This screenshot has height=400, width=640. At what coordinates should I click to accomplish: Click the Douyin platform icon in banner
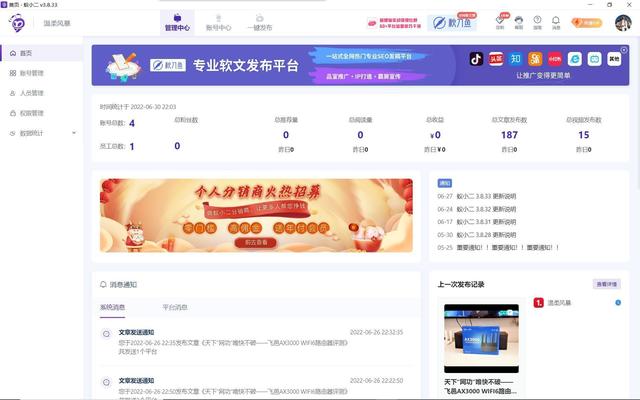coord(477,59)
